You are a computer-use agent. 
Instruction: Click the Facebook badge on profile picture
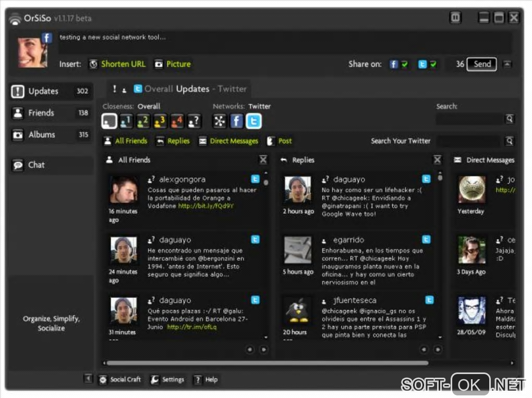[x=47, y=38]
